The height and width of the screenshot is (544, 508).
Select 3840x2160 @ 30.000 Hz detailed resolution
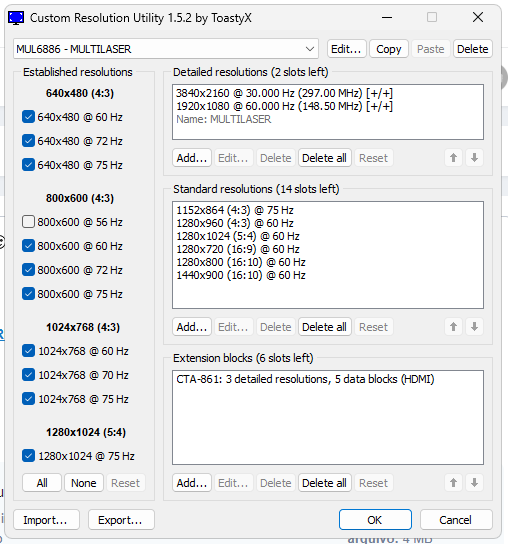tap(284, 93)
